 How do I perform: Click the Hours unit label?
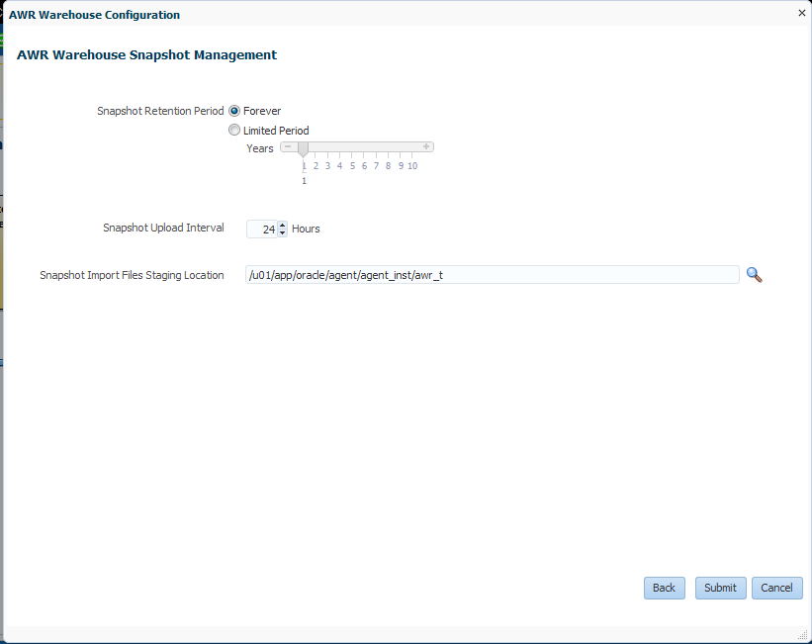pyautogui.click(x=306, y=229)
